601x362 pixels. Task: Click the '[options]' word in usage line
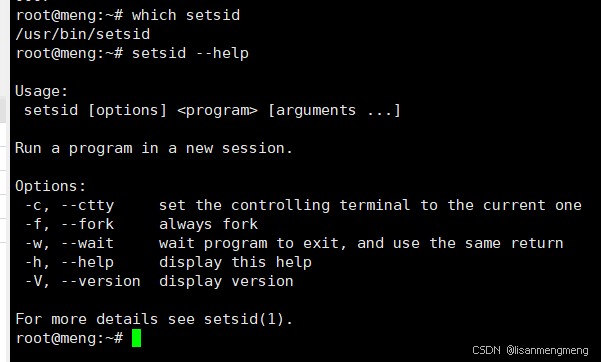point(128,110)
